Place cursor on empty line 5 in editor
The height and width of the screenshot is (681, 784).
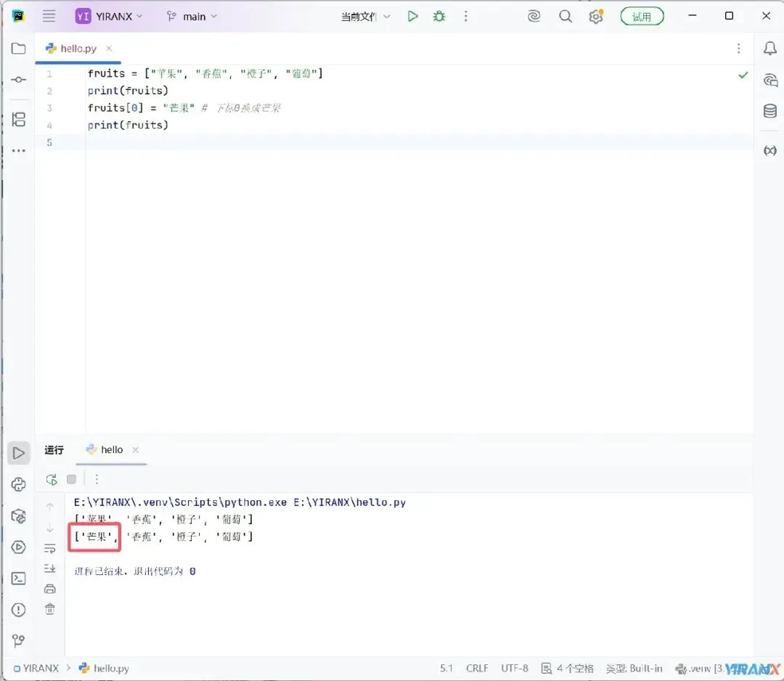tap(419, 142)
